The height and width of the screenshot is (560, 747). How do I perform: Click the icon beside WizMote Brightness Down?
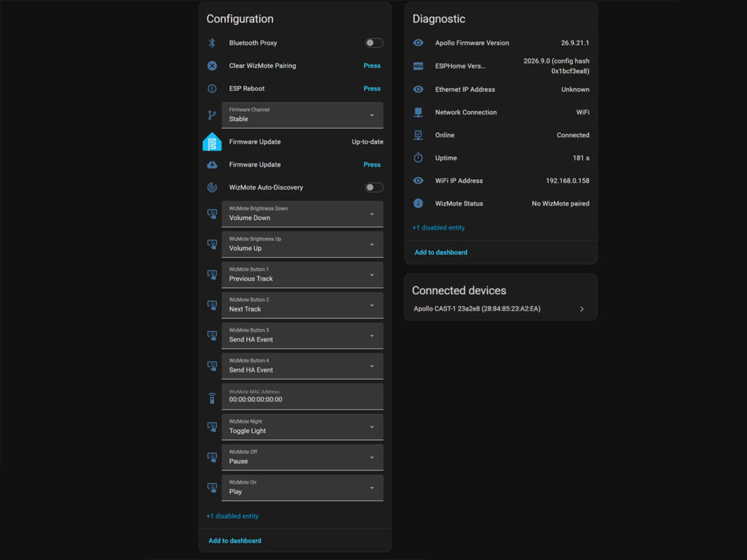tap(212, 214)
